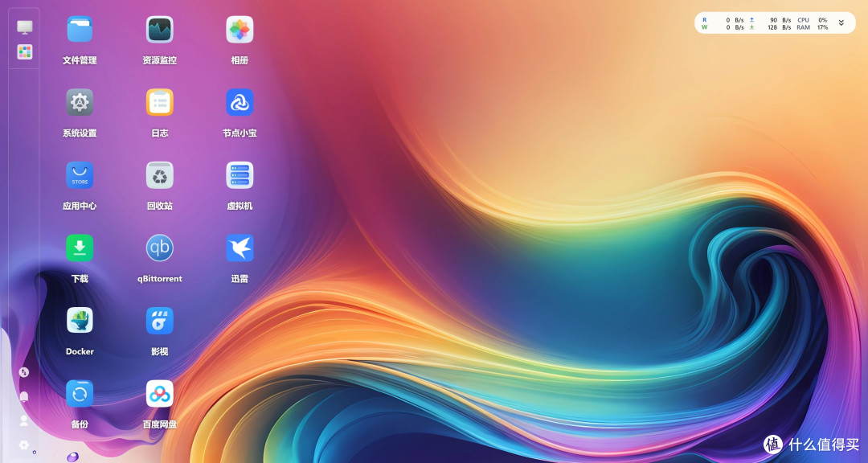Open the colorful app grid in sidebar

24,52
